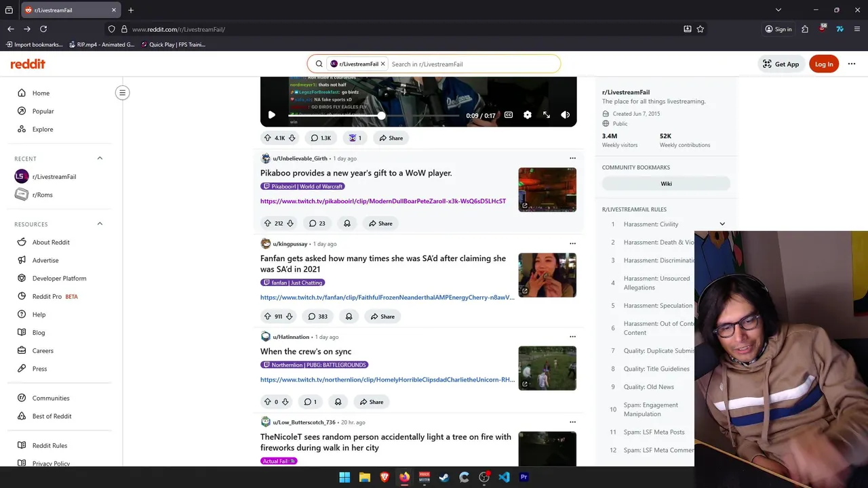Open 'When the crew's on sync' post
Image resolution: width=868 pixels, height=488 pixels.
[306, 351]
